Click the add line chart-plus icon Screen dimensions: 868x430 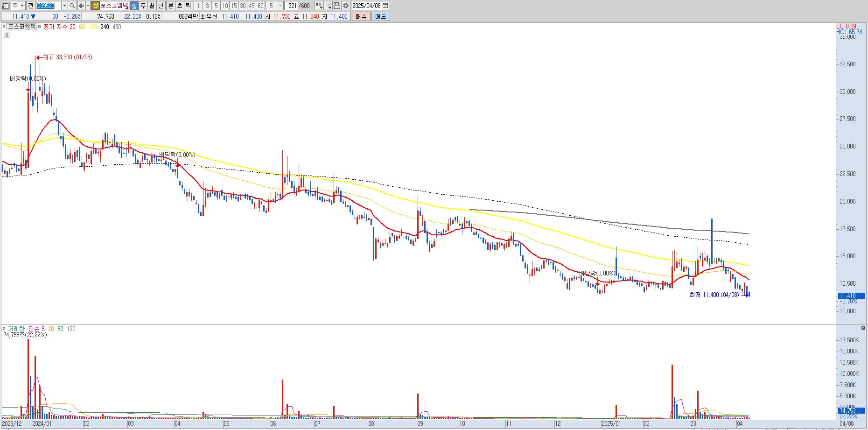click(328, 6)
